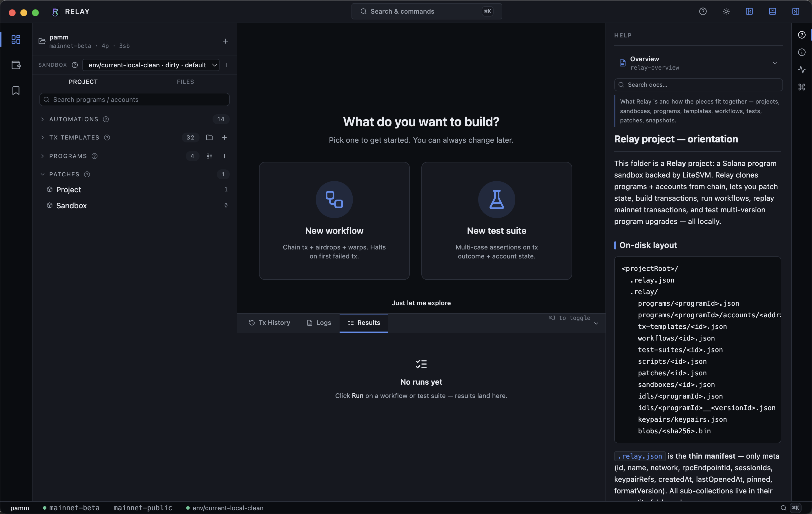Show help for TX TEMPLATES section
This screenshot has width=812, height=514.
tap(107, 137)
